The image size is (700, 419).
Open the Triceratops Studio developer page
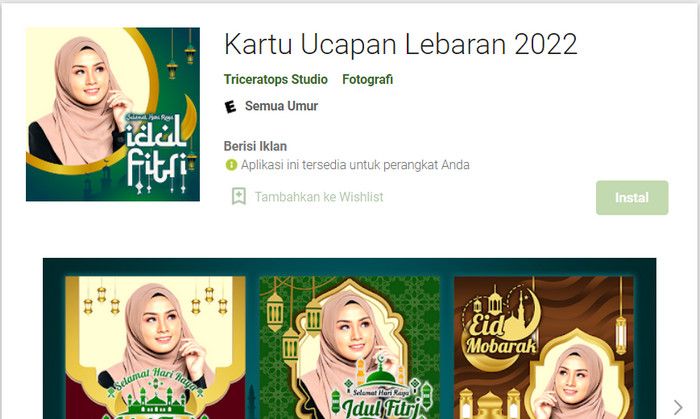[275, 79]
